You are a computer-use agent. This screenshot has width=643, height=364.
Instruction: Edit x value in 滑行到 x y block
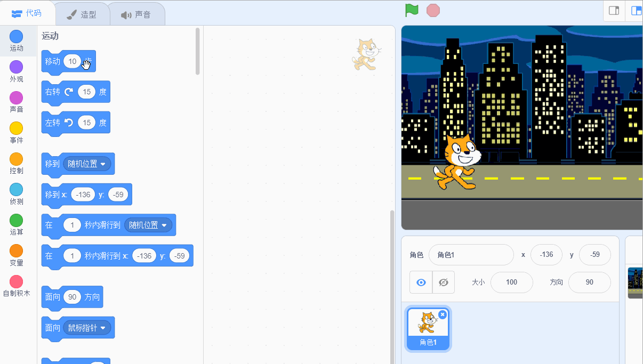click(x=144, y=256)
